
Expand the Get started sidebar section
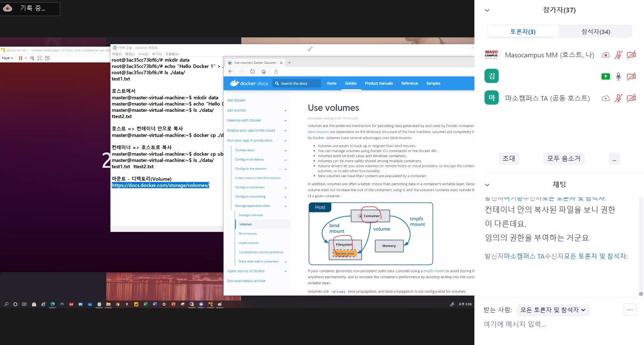coord(285,110)
